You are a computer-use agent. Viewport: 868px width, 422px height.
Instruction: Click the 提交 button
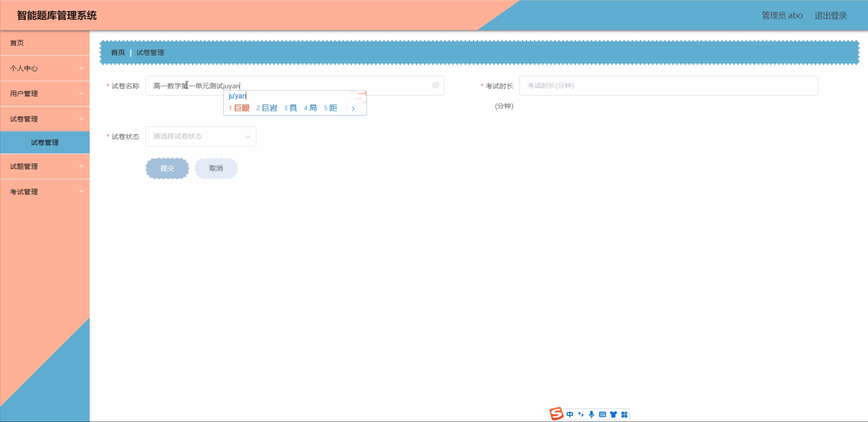pyautogui.click(x=167, y=168)
